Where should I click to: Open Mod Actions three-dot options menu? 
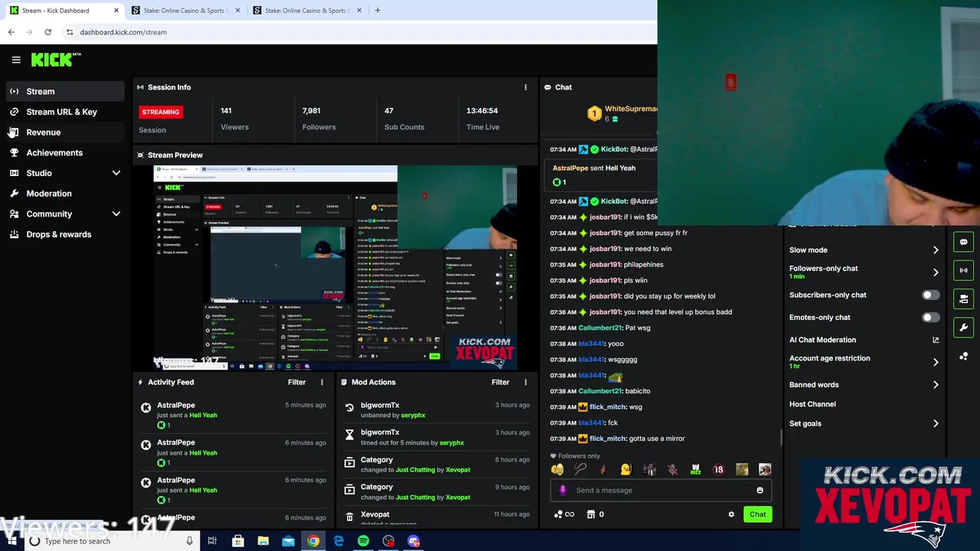tap(525, 382)
